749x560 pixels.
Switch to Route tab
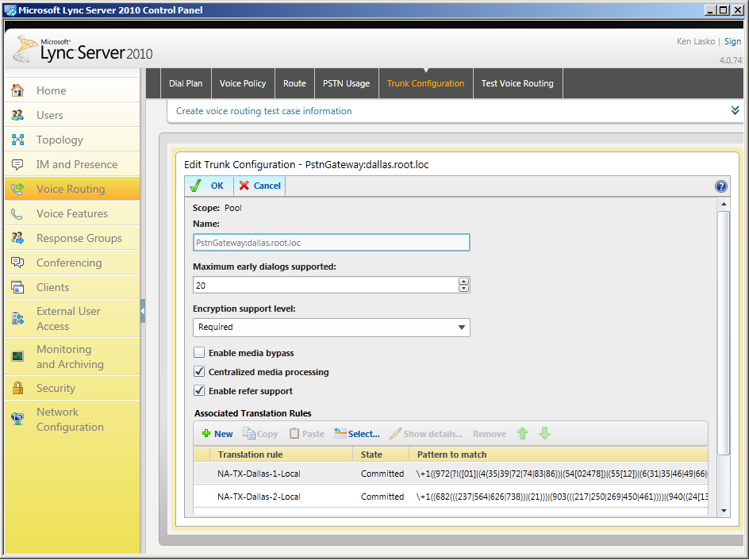coord(294,83)
